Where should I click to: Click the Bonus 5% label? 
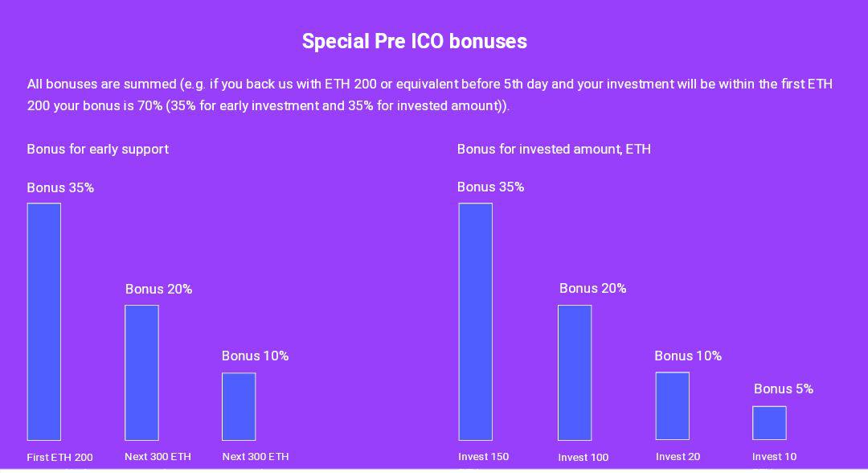click(x=784, y=389)
